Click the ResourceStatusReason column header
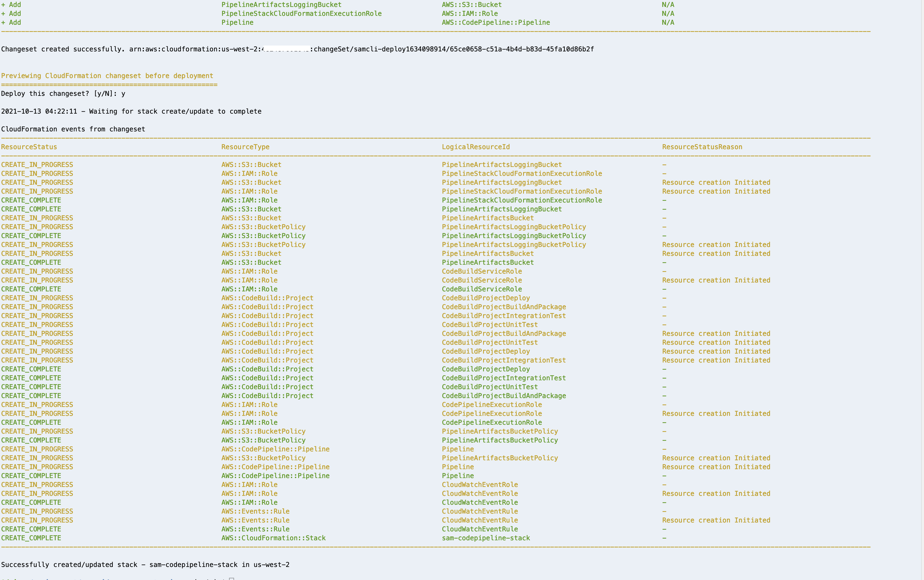Image resolution: width=924 pixels, height=580 pixels. 702,147
